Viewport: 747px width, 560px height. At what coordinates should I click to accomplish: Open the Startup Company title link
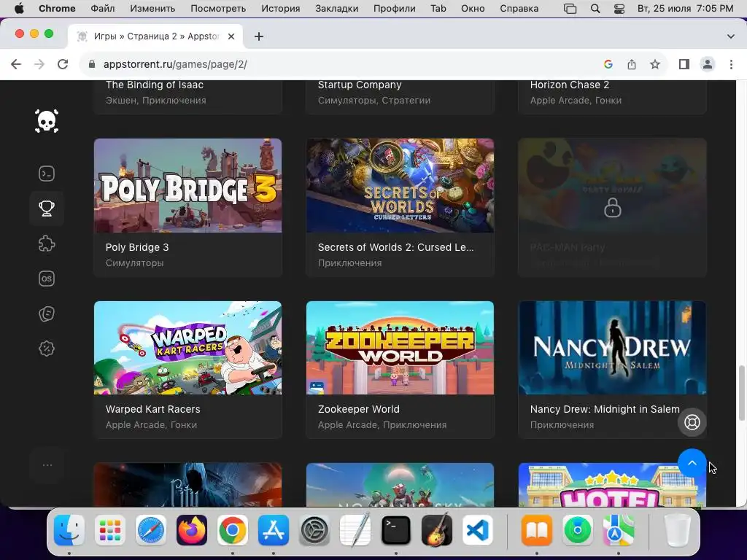pos(360,85)
